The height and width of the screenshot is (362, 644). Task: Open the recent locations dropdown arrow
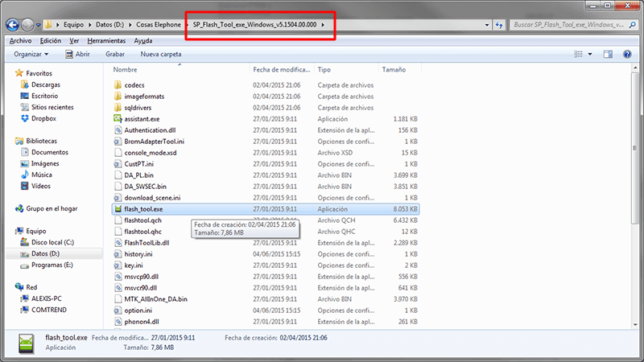click(38, 25)
